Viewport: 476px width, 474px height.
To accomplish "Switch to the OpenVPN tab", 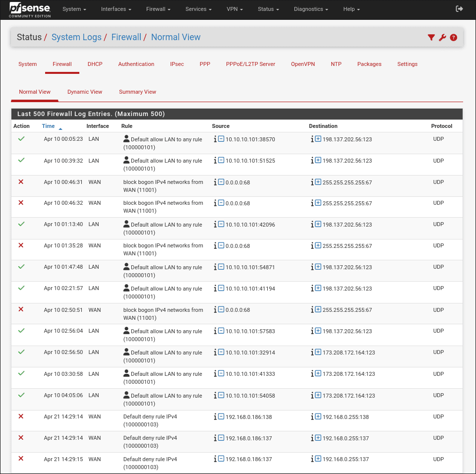I will 303,64.
